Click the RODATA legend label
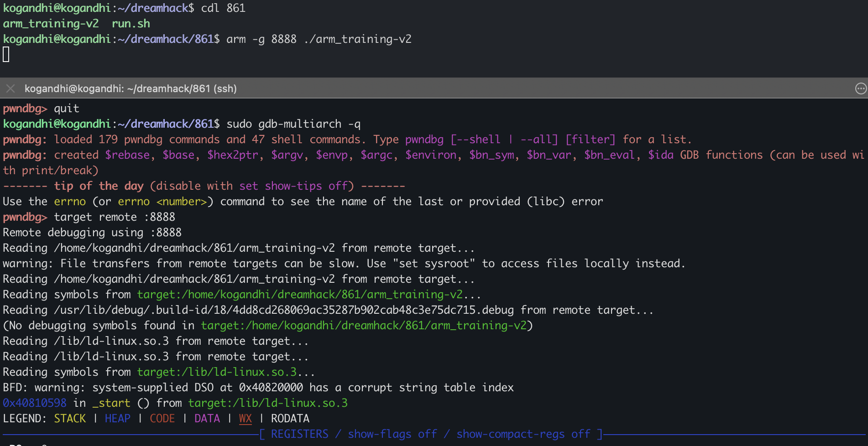The height and width of the screenshot is (446, 868). point(290,419)
